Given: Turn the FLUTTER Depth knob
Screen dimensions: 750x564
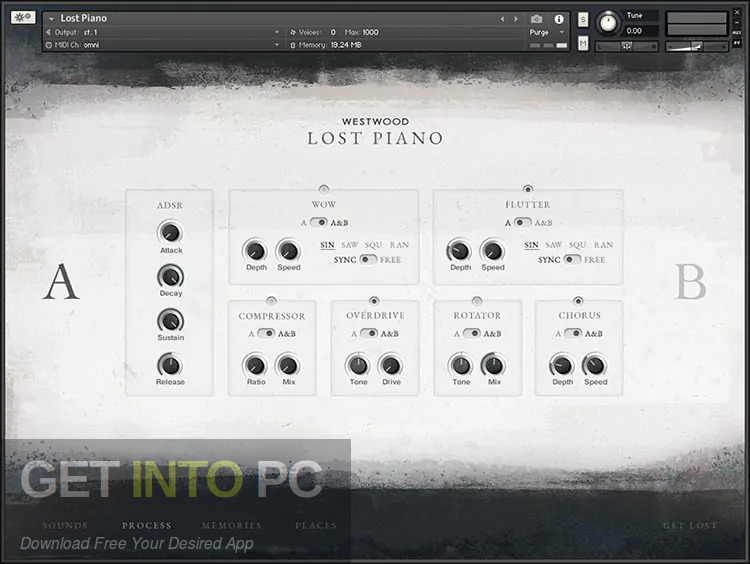Looking at the screenshot, I should tap(460, 250).
